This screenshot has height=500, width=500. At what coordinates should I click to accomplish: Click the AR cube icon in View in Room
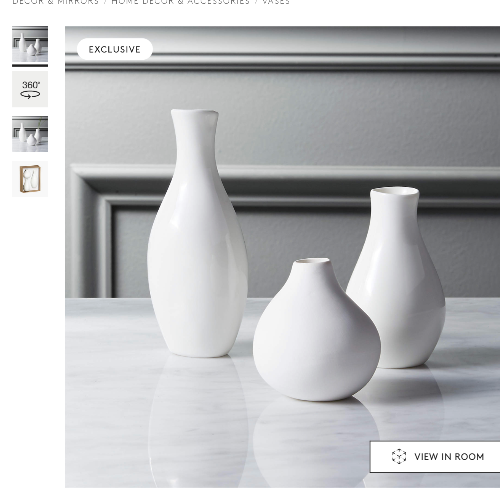point(399,456)
